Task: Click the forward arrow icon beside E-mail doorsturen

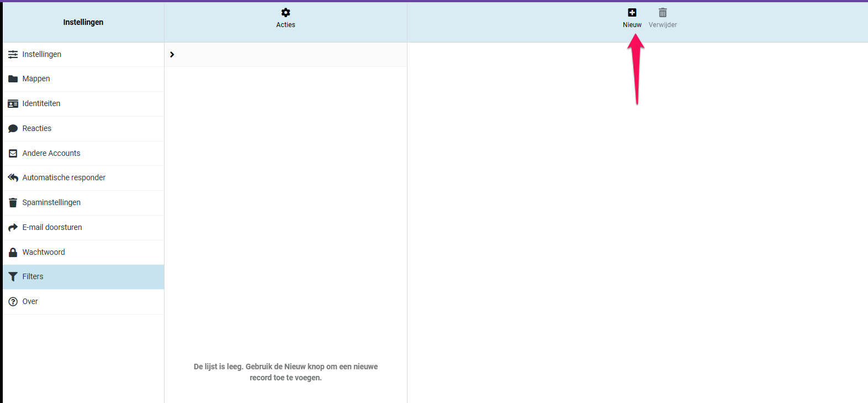Action: click(x=13, y=227)
